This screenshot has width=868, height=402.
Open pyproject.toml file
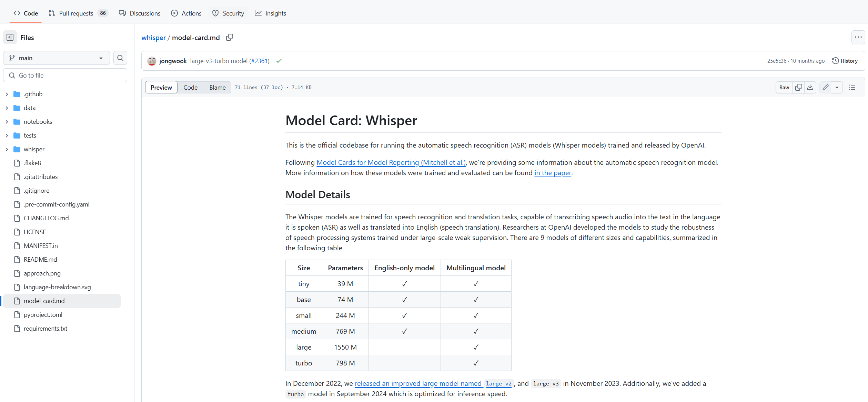(x=43, y=315)
